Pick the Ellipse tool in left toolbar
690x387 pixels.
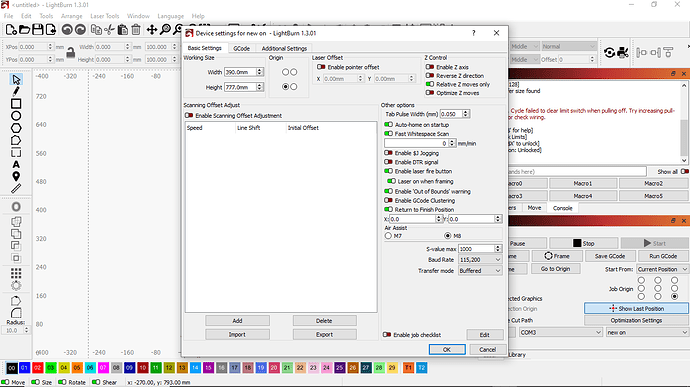pyautogui.click(x=16, y=116)
